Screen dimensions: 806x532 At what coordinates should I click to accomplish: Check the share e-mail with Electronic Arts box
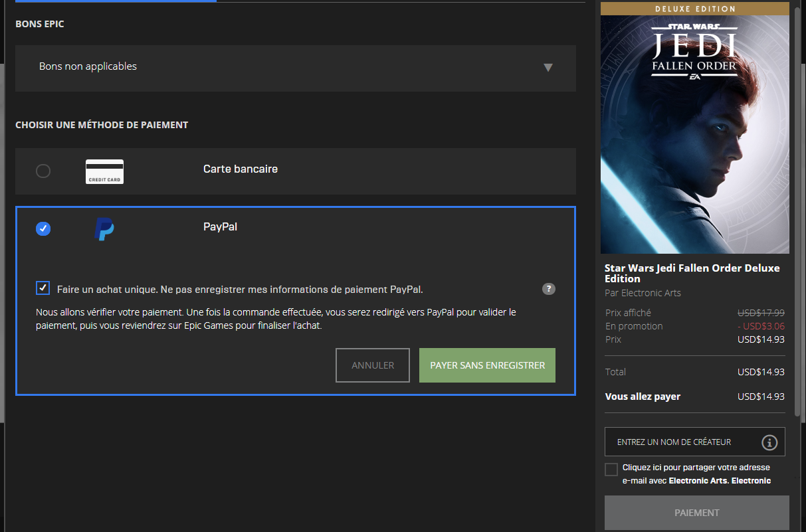pyautogui.click(x=611, y=470)
